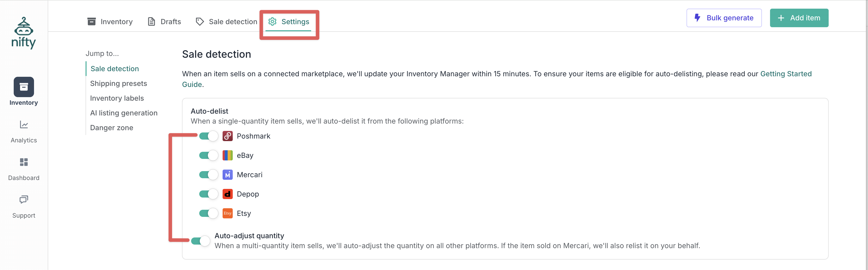Open the Getting Started Guide link

click(786, 74)
